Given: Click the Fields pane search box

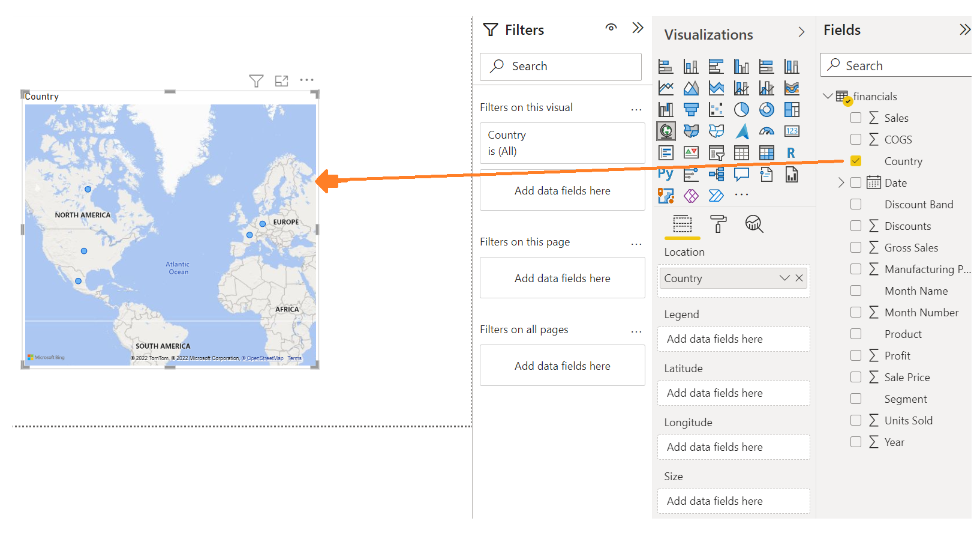Looking at the screenshot, I should 896,65.
